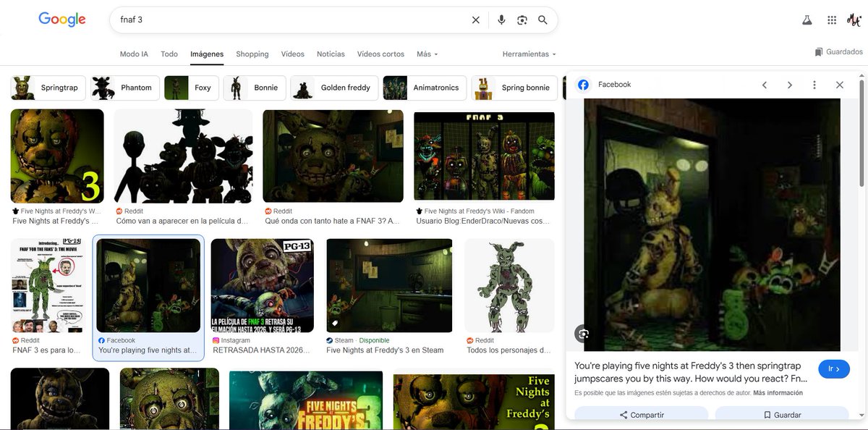The image size is (868, 430).
Task: Click 'RETRASADA HASTA 2026' title
Action: pos(261,350)
